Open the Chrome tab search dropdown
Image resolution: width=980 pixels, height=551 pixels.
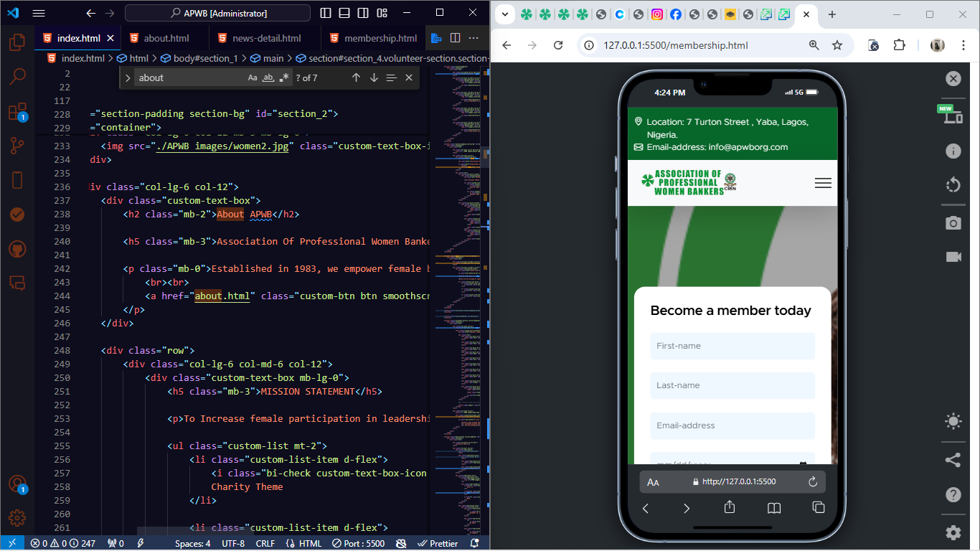(x=505, y=14)
